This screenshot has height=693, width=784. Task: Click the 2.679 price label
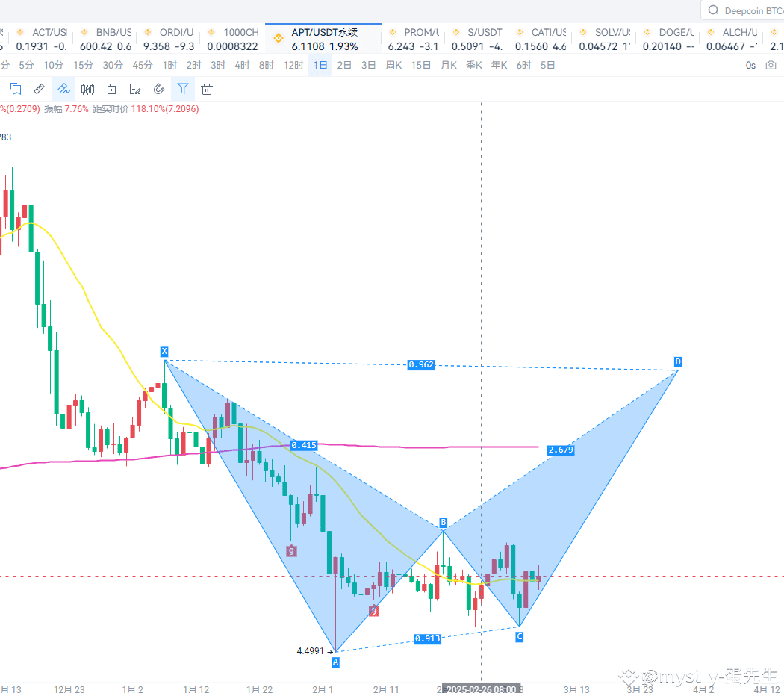click(560, 450)
